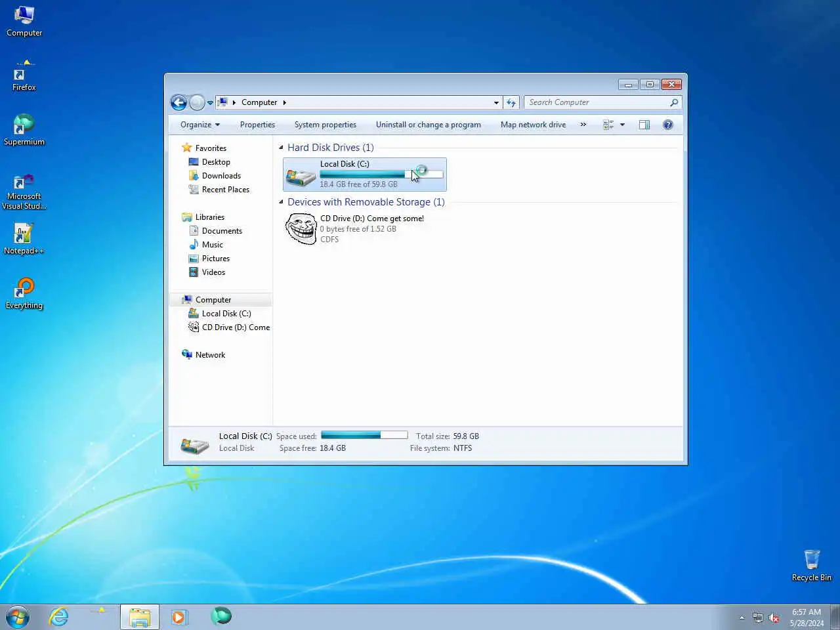Image resolution: width=840 pixels, height=630 pixels.
Task: Select CD Drive (D:) in the navigation tree
Action: [x=236, y=327]
